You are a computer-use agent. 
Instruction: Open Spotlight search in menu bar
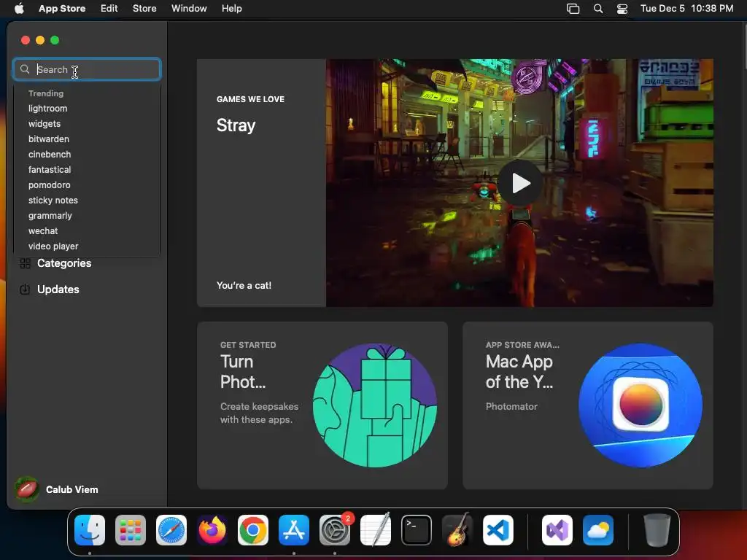[x=598, y=9]
